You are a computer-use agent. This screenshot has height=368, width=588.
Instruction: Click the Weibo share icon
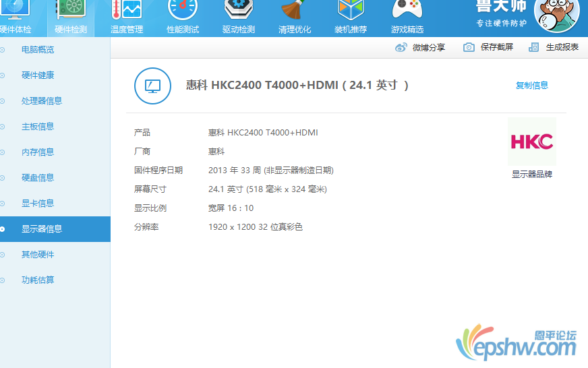pos(401,47)
